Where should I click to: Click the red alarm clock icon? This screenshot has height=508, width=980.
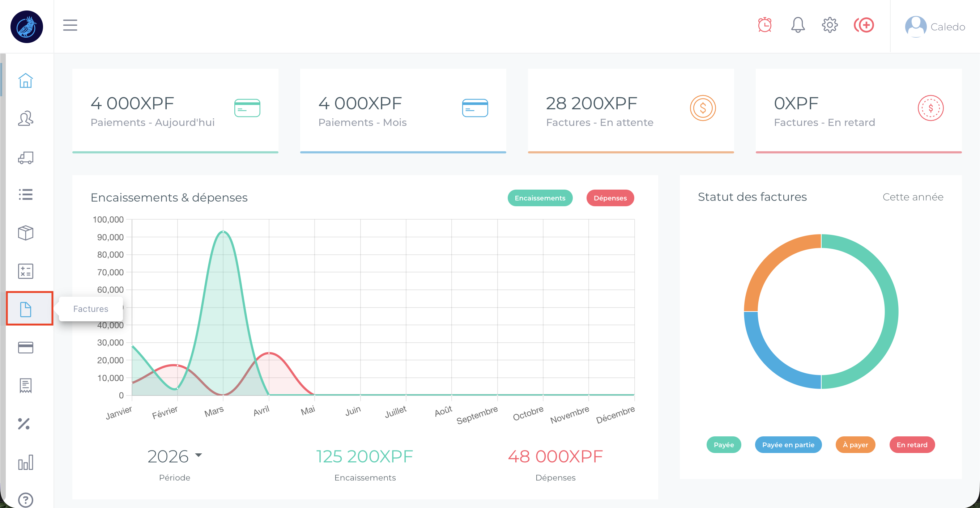click(x=764, y=25)
